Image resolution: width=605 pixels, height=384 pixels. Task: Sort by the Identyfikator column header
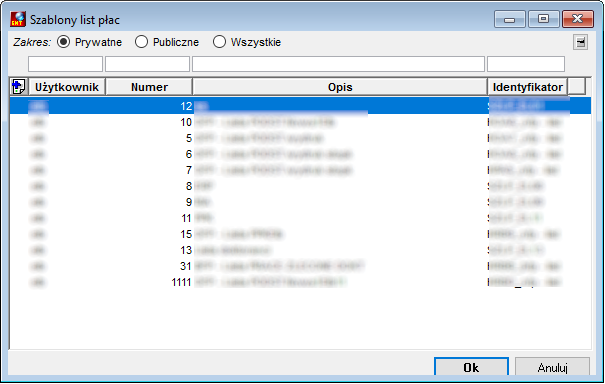[527, 87]
